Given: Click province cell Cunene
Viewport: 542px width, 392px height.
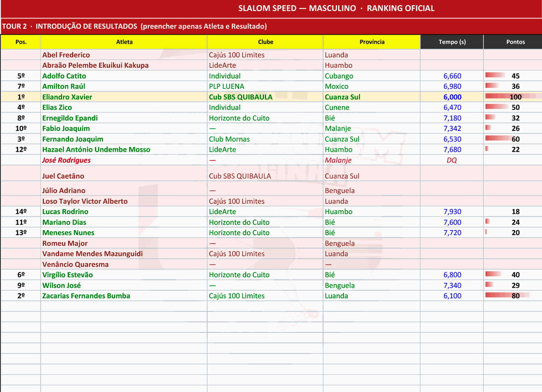Looking at the screenshot, I should coord(372,107).
